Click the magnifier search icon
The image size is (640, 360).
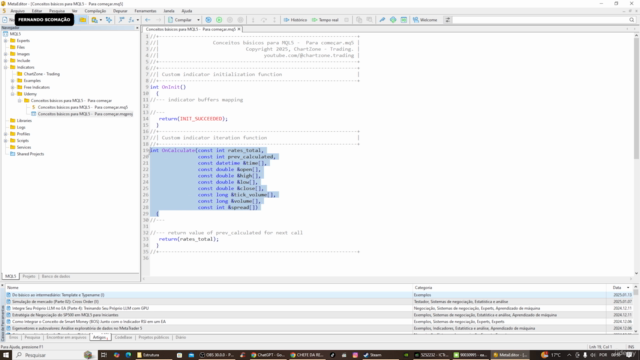(x=632, y=20)
